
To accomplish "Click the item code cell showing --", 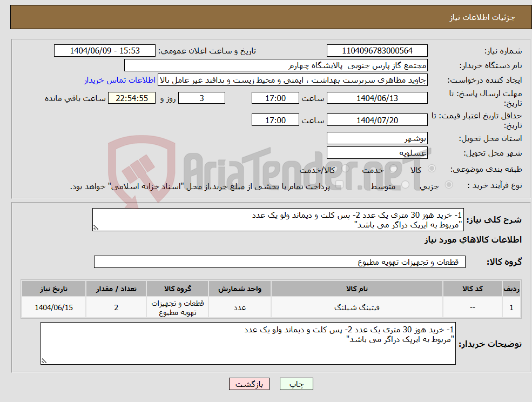I will click(472, 307).
